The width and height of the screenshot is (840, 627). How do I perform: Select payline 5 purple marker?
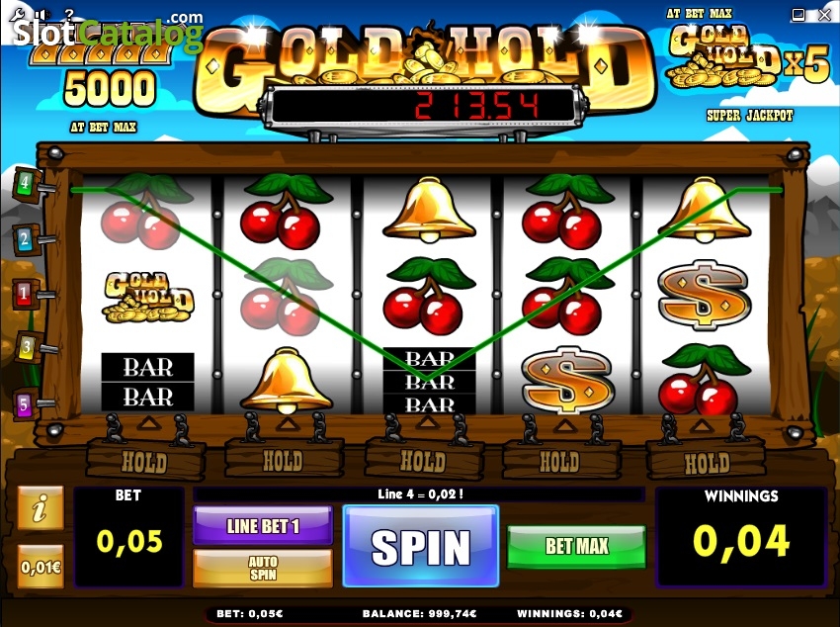tap(25, 403)
